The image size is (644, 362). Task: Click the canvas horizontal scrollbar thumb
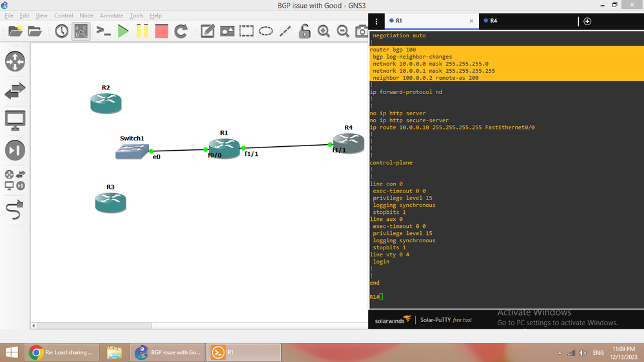point(95,325)
